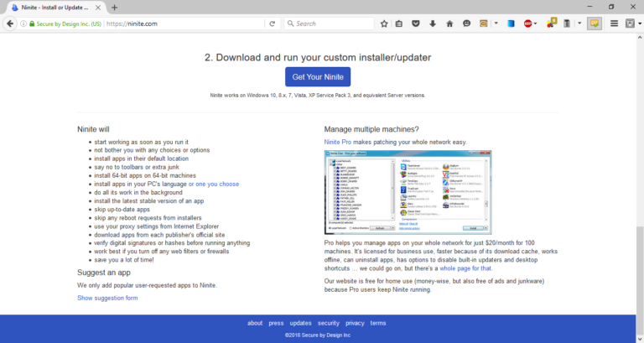Open Downloads arrow icon
The height and width of the screenshot is (343, 644).
pos(433,23)
